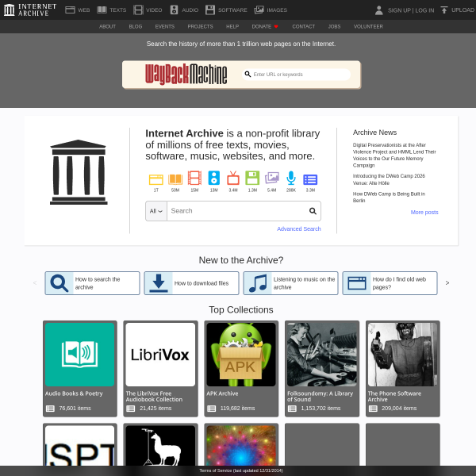
Task: Click the Sign Up link
Action: coord(399,10)
